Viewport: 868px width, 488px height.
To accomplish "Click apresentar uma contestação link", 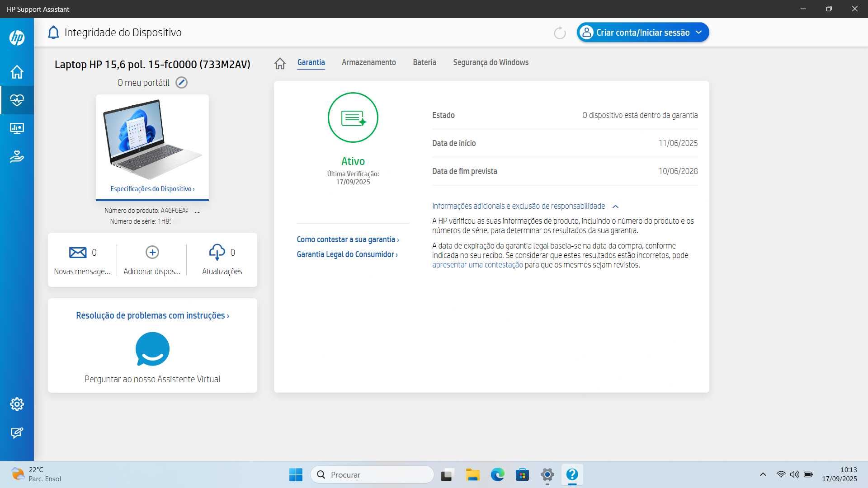I will [x=477, y=265].
